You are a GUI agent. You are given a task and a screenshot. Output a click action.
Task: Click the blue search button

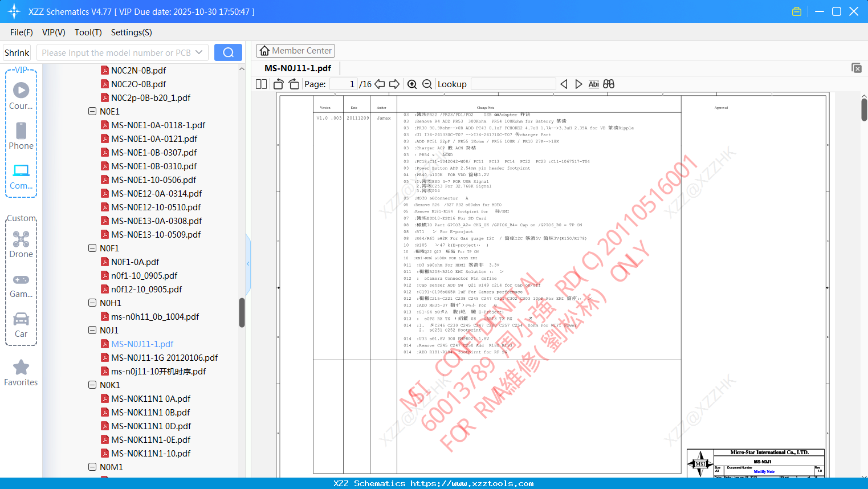pos(228,52)
